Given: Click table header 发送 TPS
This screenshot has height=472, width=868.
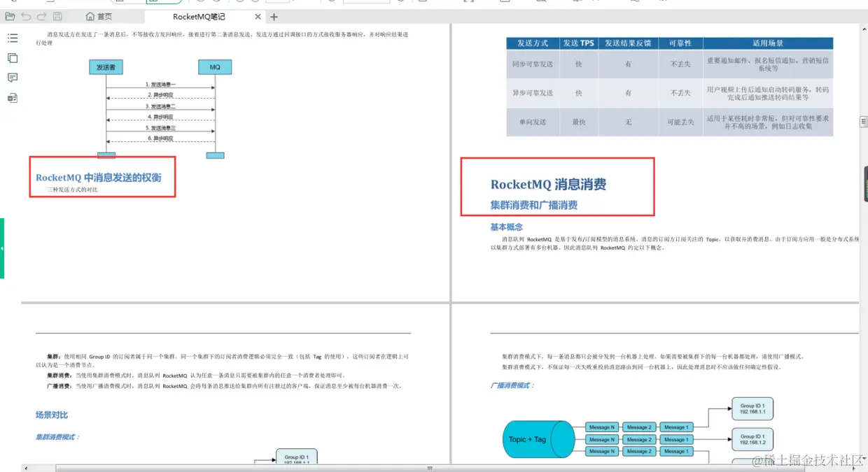Looking at the screenshot, I should point(578,43).
